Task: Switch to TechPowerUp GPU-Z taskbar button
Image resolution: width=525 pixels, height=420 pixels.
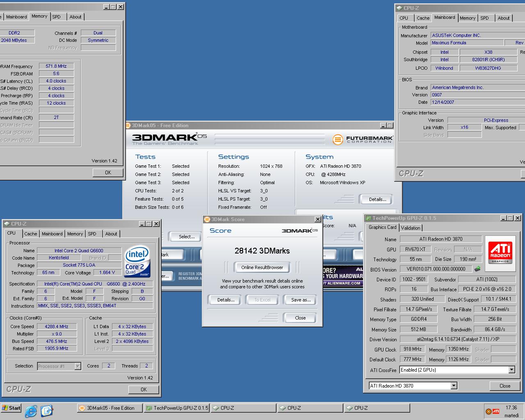Action: 177,408
